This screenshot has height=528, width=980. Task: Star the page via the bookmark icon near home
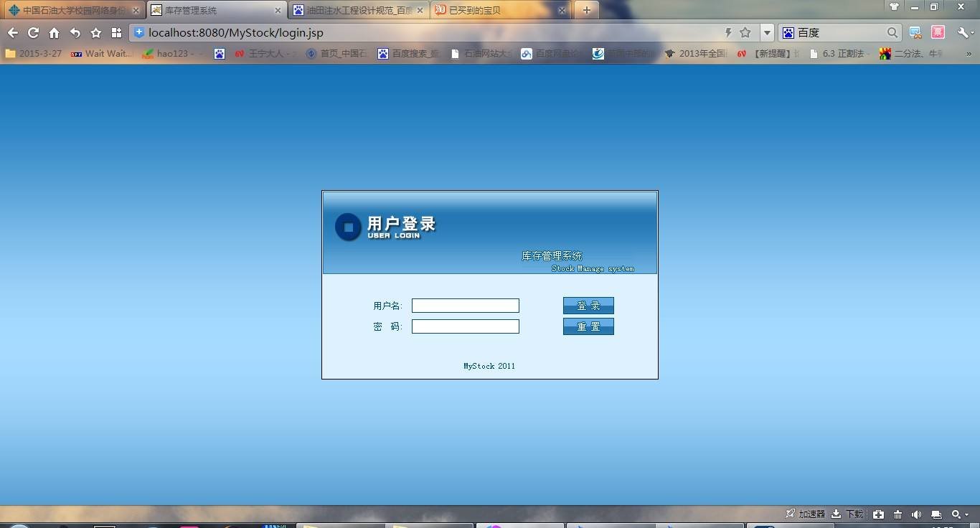click(95, 32)
